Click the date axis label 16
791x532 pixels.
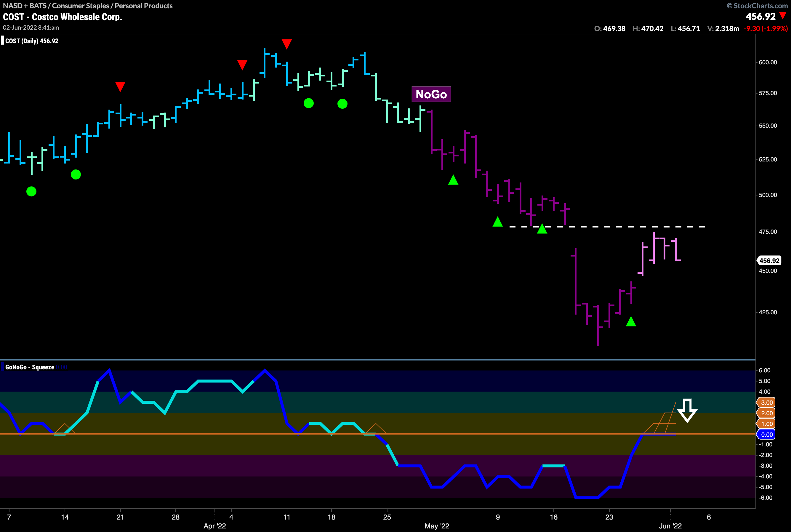coord(553,517)
